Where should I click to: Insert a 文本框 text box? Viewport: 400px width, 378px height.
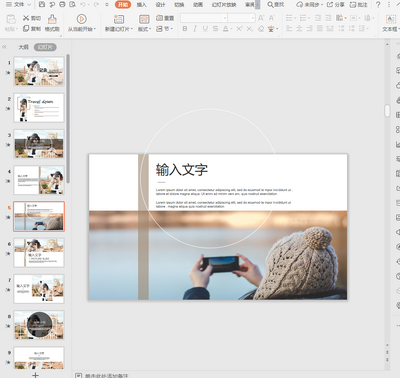[x=390, y=23]
